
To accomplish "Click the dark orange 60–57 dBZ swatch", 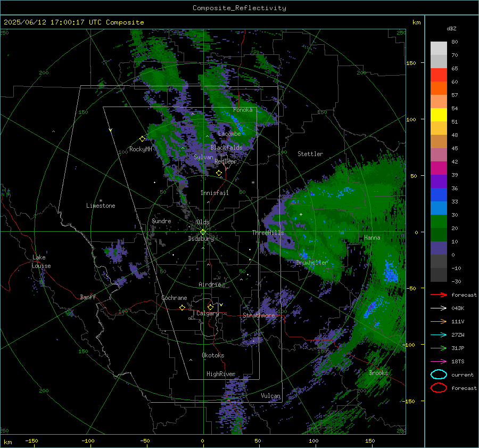I will click(x=439, y=88).
